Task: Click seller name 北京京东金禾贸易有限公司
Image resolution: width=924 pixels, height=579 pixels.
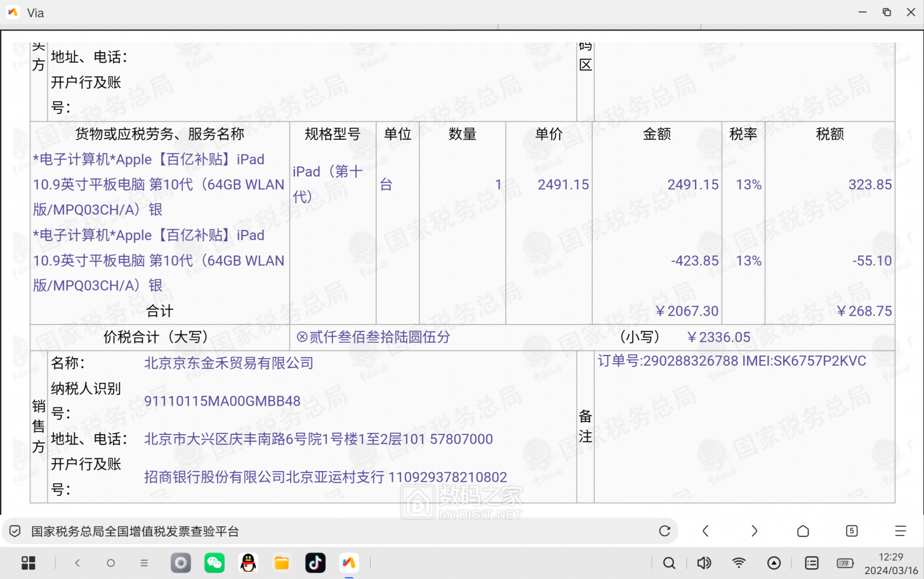Action: click(x=229, y=363)
